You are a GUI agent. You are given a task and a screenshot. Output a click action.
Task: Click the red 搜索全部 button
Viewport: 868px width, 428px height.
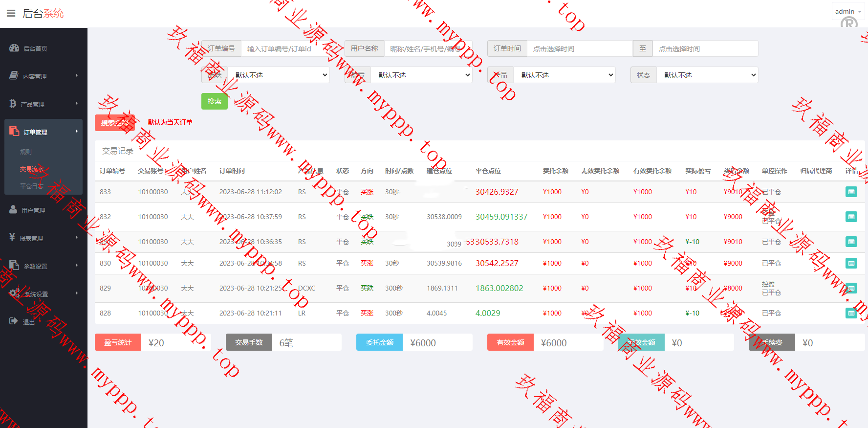(x=115, y=122)
